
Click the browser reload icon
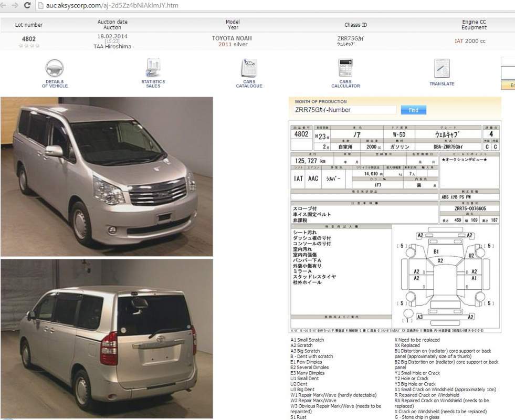[x=27, y=5]
